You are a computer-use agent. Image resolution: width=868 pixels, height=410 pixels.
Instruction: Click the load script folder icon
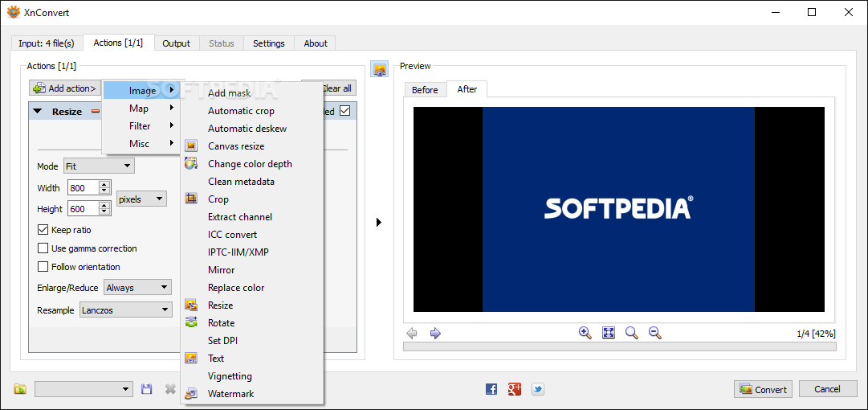click(20, 389)
